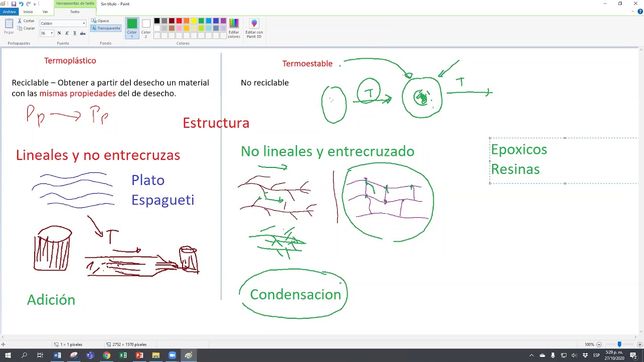Open Word from the taskbar

57,355
